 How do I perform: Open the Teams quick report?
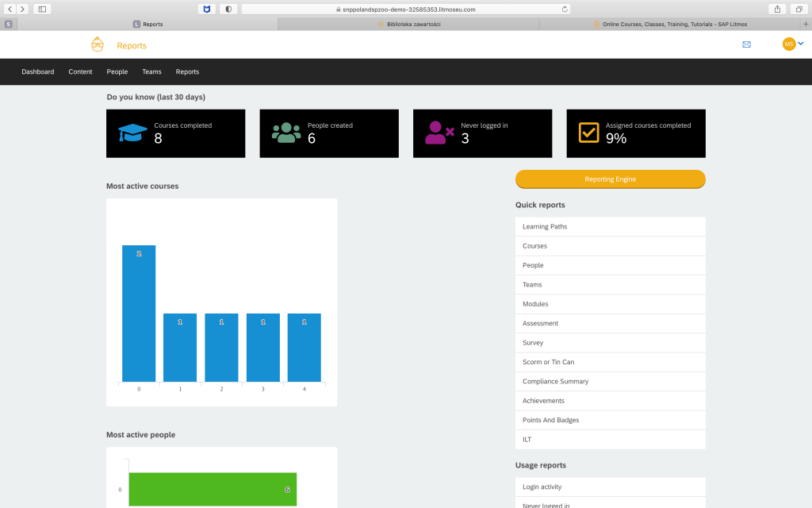(610, 285)
